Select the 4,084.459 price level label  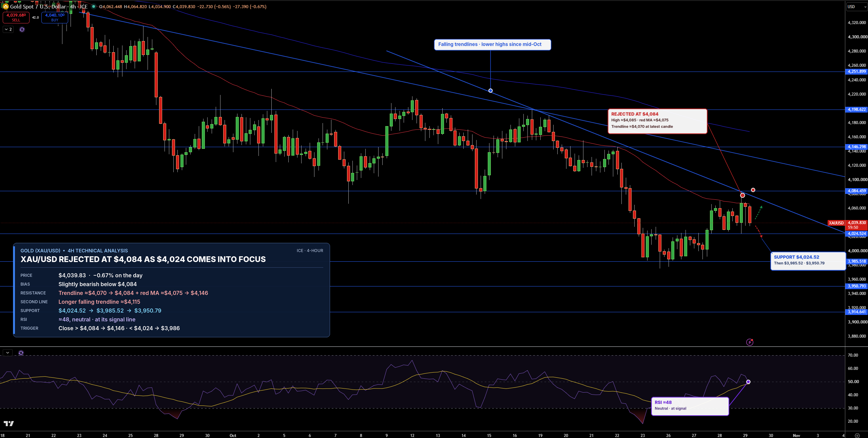[x=856, y=191]
